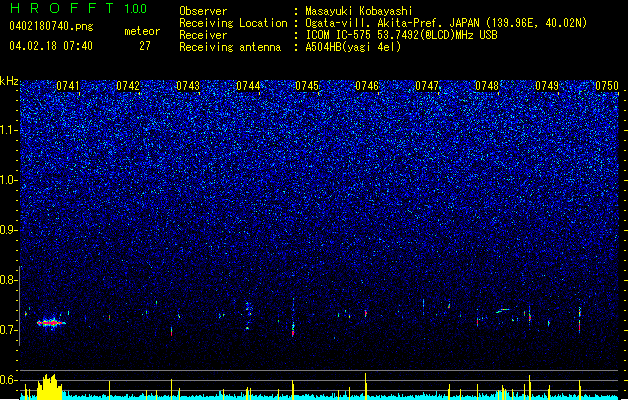
Task: Click the 0743 time marker
Action: (x=188, y=86)
